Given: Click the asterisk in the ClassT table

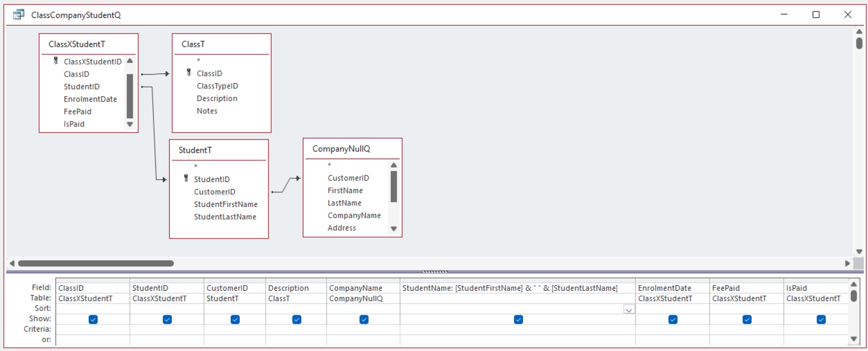Looking at the screenshot, I should click(198, 61).
